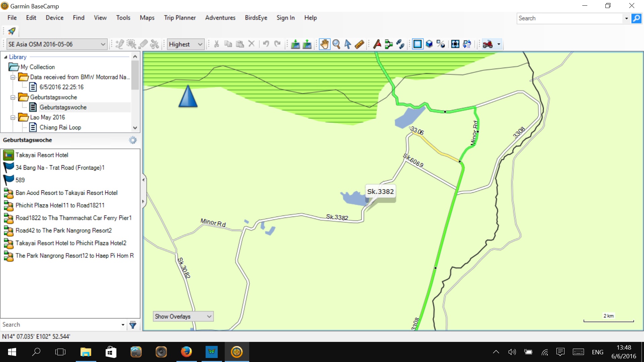
Task: Click the undo arrow icon
Action: click(x=266, y=44)
